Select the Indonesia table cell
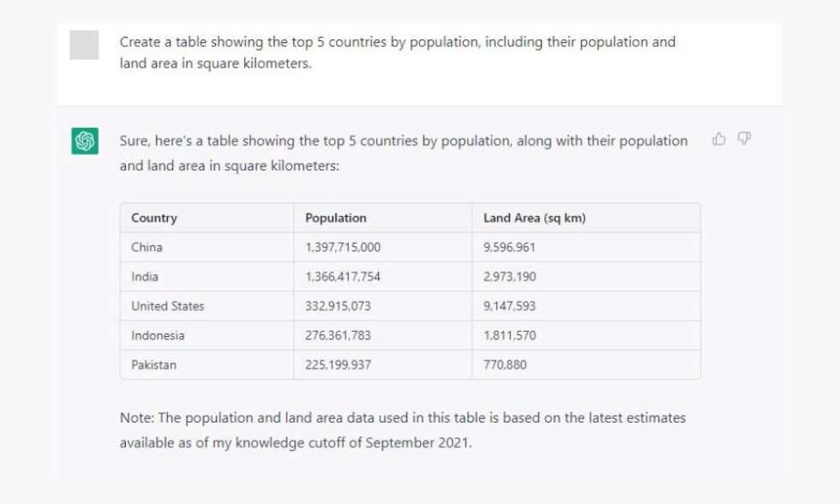This screenshot has width=840, height=504. [158, 335]
